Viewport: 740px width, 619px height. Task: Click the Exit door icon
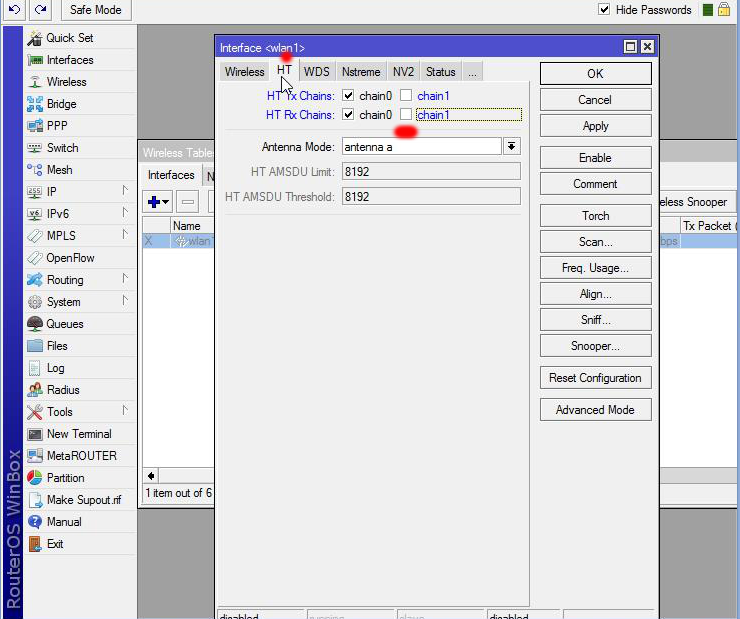click(x=35, y=544)
